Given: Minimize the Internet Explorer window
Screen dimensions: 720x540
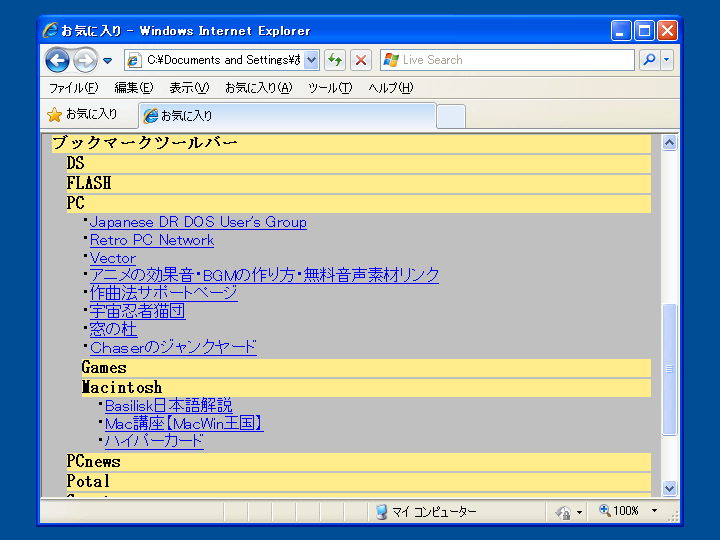Looking at the screenshot, I should click(621, 31).
